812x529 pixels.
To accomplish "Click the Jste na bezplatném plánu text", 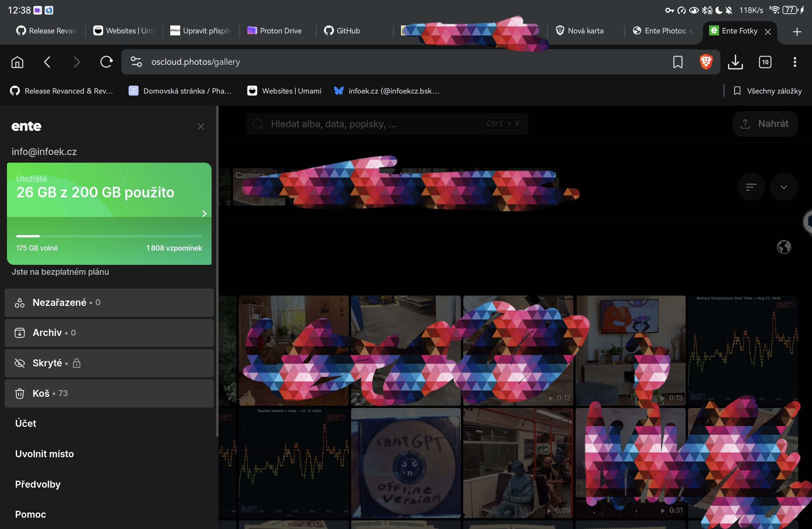I will click(61, 272).
